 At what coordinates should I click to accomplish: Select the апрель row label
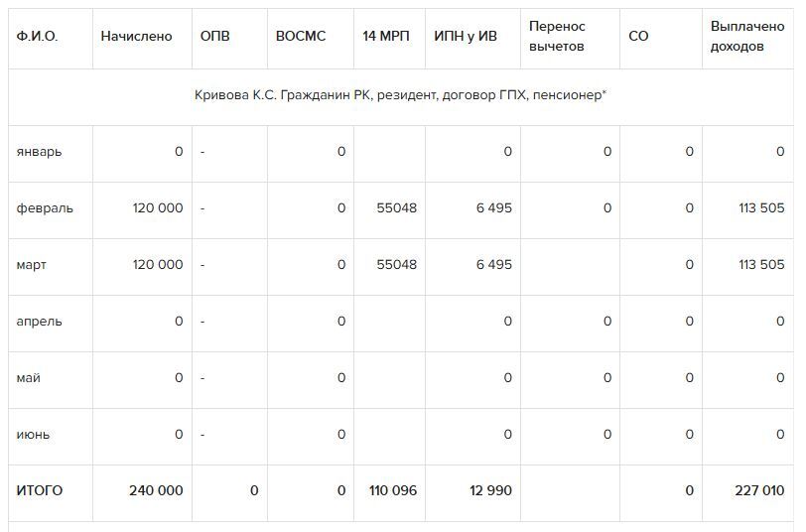(39, 322)
